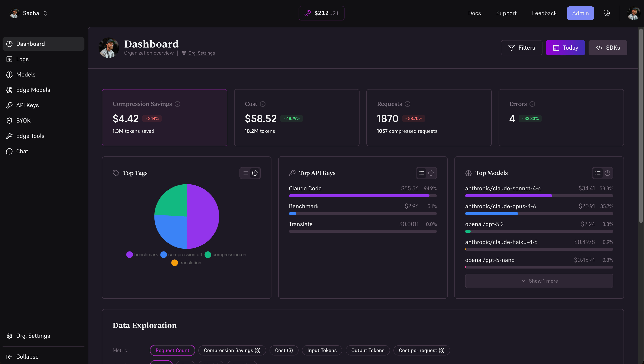Click the Top Tags tag icon
This screenshot has height=364, width=644.
116,173
